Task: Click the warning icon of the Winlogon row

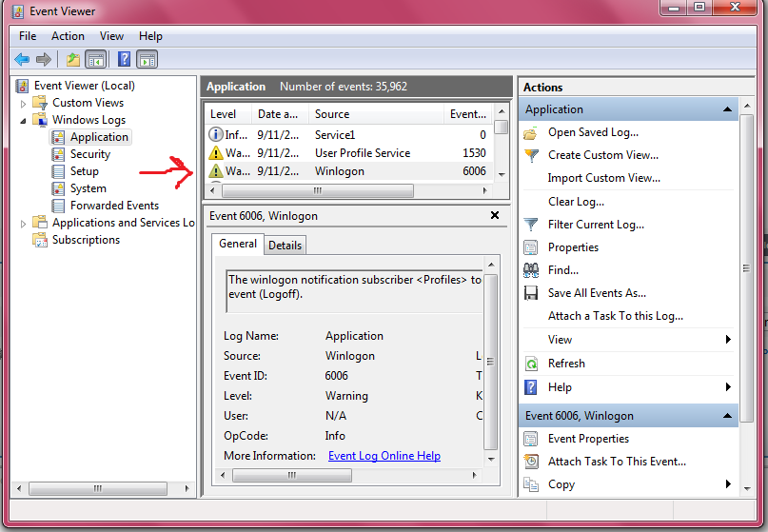Action: pos(215,171)
